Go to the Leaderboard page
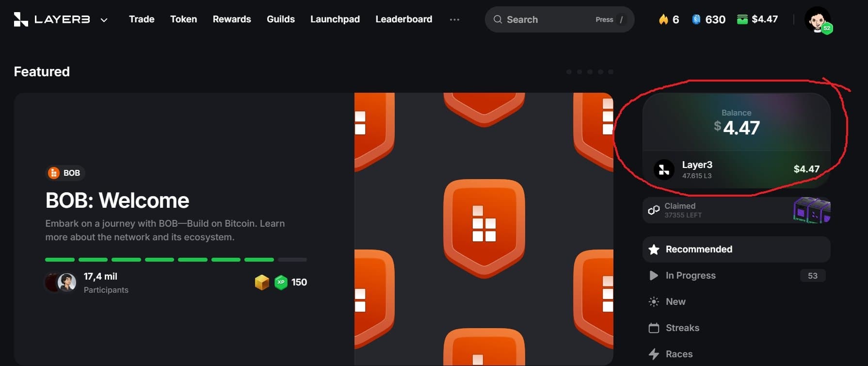868x366 pixels. [x=403, y=19]
